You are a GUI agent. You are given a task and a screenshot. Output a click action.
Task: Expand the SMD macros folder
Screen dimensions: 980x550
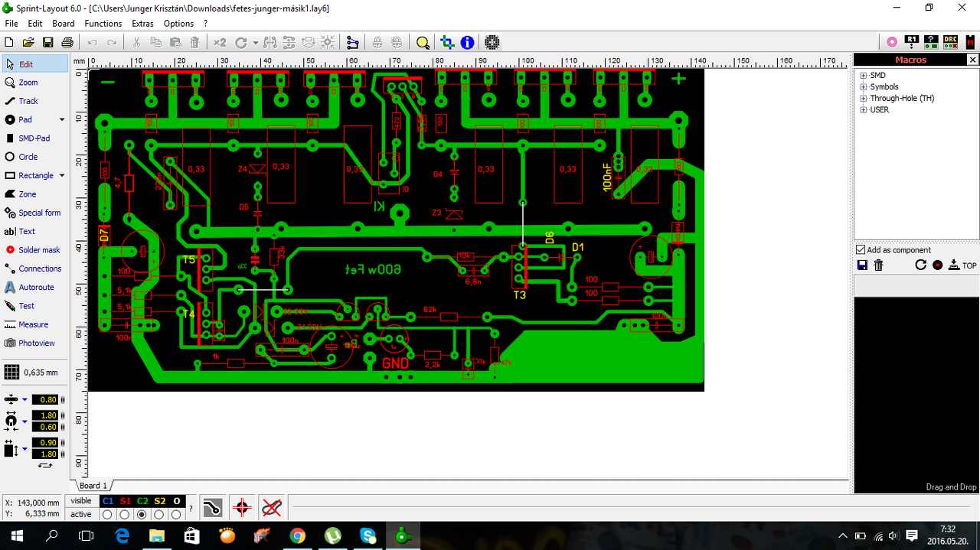point(864,76)
